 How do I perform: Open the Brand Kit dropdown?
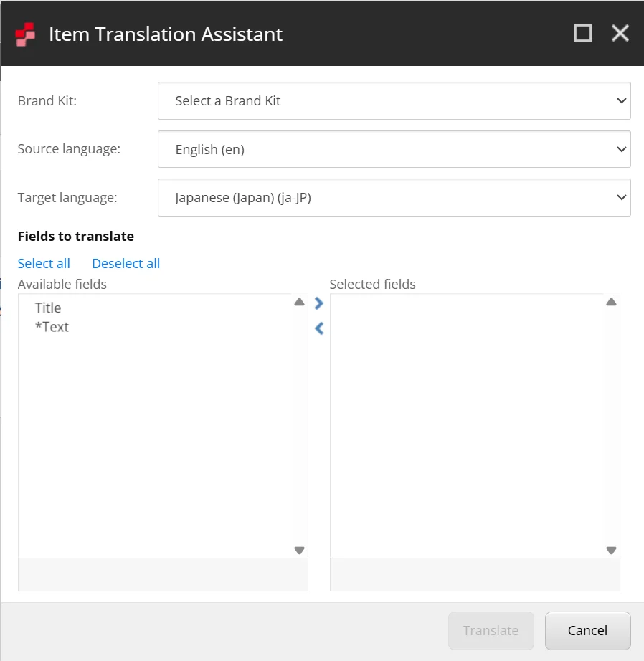[x=394, y=101]
